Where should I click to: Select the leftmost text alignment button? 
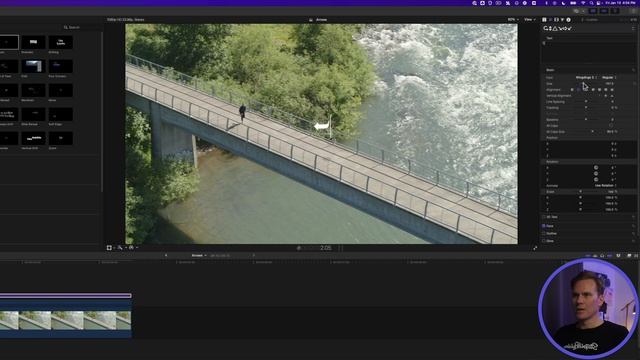[x=572, y=90]
